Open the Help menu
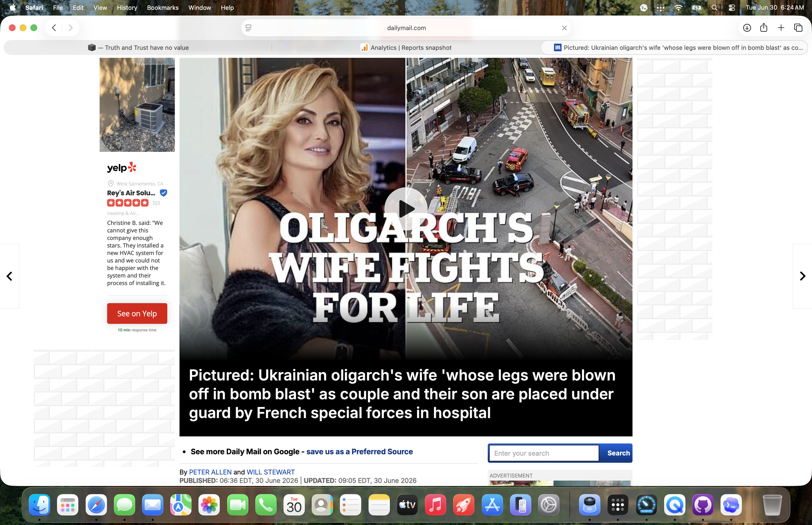This screenshot has width=812, height=525. (227, 7)
